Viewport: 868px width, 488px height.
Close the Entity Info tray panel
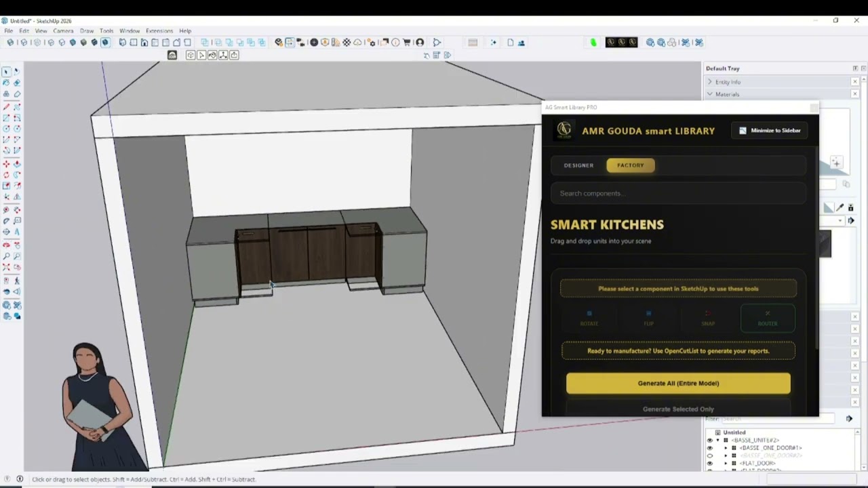click(855, 82)
